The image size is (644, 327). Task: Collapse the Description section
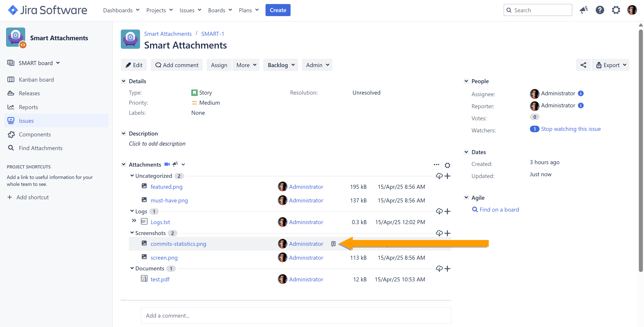click(123, 133)
